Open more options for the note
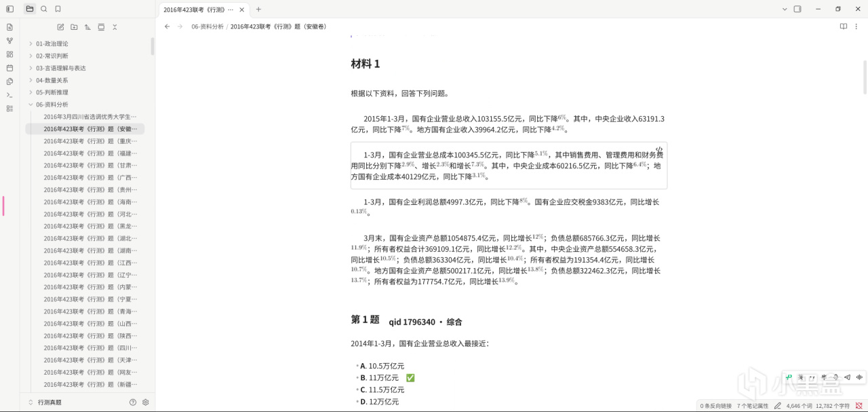The image size is (868, 412). (x=857, y=26)
